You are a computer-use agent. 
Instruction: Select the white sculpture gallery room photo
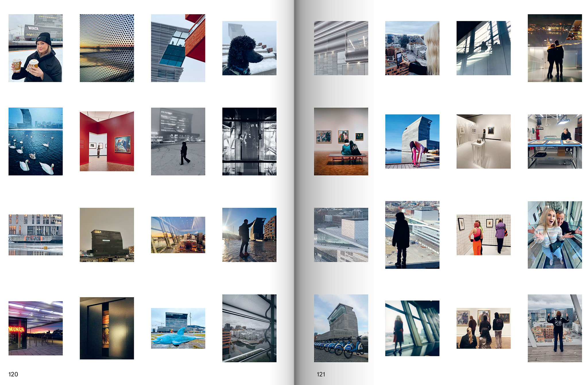pyautogui.click(x=483, y=142)
